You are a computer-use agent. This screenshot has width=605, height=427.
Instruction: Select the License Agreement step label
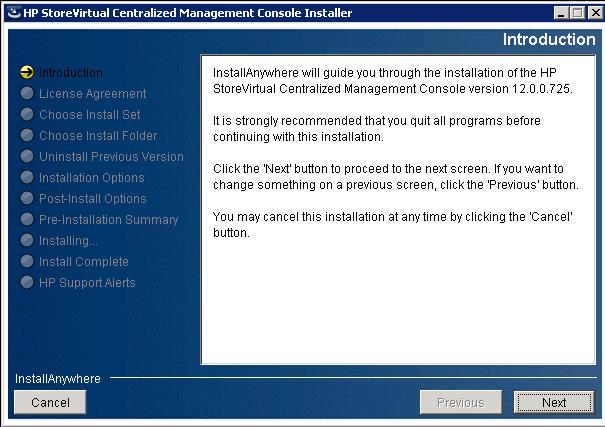93,94
